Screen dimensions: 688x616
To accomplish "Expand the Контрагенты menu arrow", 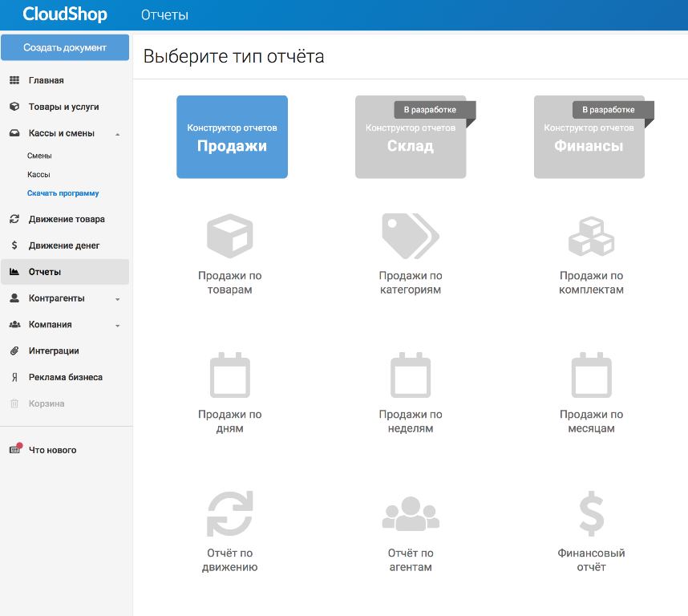I will (118, 299).
